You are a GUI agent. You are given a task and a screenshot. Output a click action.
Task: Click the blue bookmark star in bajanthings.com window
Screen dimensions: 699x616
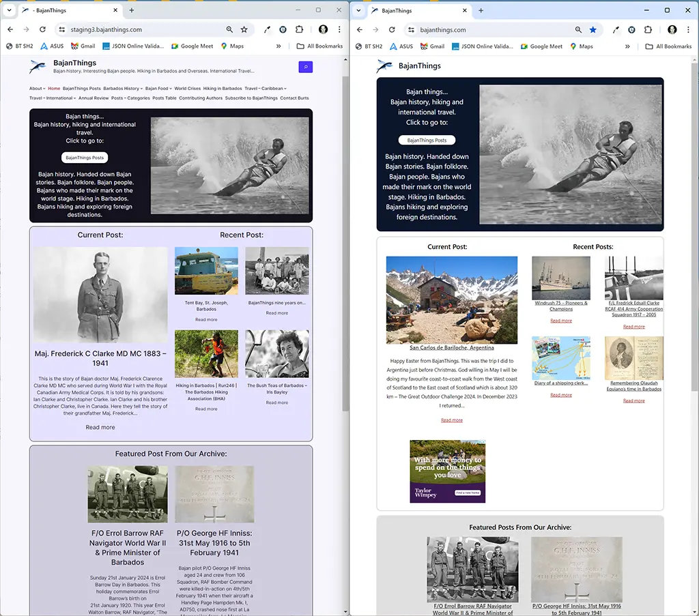(x=593, y=30)
